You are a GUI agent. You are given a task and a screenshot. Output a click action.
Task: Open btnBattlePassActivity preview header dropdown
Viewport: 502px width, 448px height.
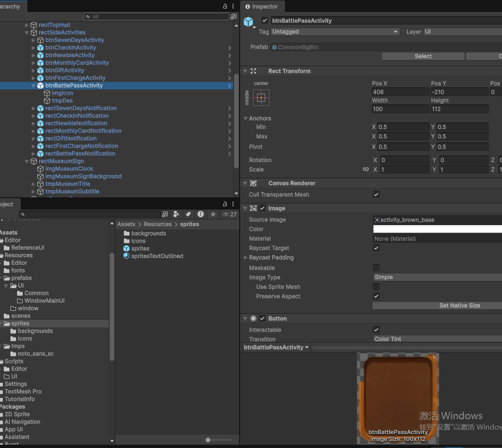click(276, 347)
